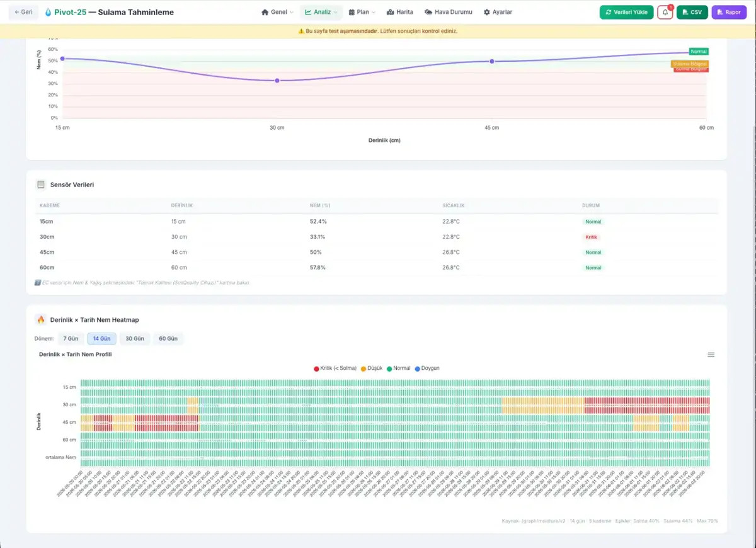Click the cloud icon for Hava Durumu
This screenshot has width=756, height=548.
click(428, 12)
